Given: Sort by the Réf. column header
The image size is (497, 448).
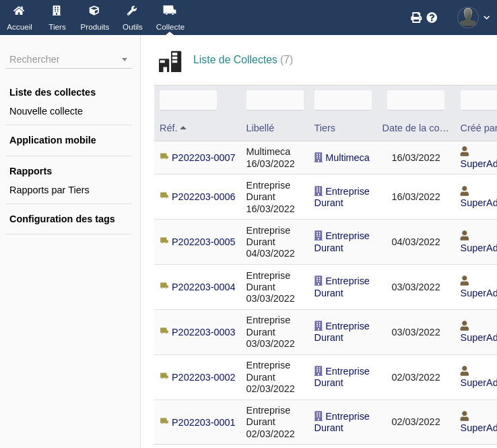Looking at the screenshot, I should pyautogui.click(x=168, y=128).
